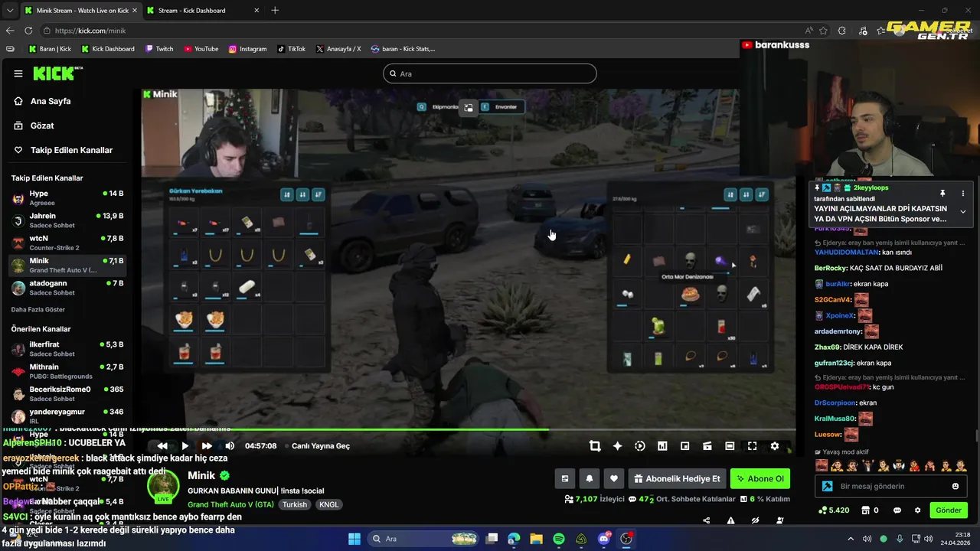The image size is (980, 551).
Task: Open channel points 5.420 balance
Action: coord(835,510)
